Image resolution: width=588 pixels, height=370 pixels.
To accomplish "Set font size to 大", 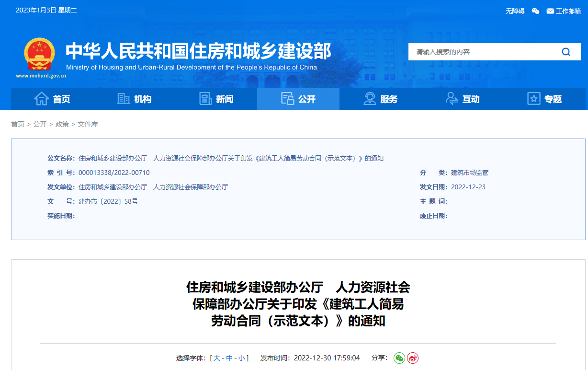I will pyautogui.click(x=217, y=358).
